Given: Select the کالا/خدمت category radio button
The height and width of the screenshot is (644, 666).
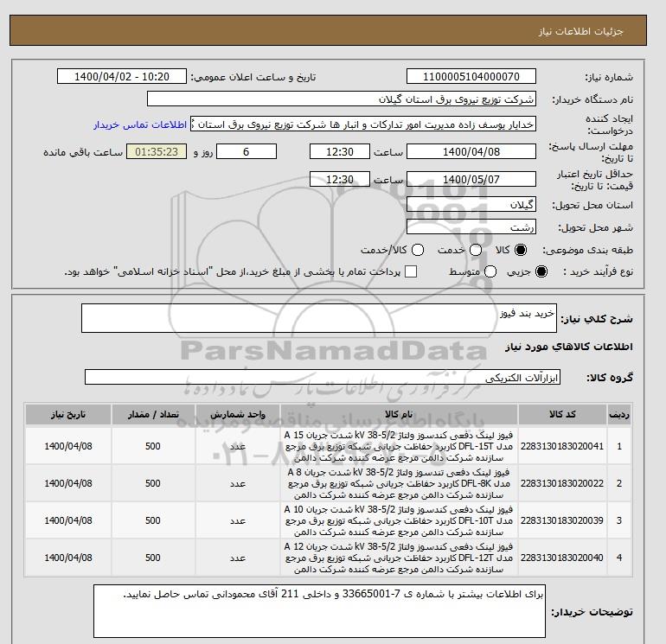Looking at the screenshot, I should [x=418, y=250].
